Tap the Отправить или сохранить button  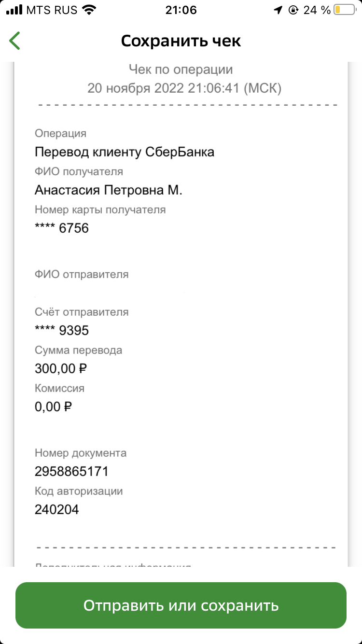tap(181, 605)
